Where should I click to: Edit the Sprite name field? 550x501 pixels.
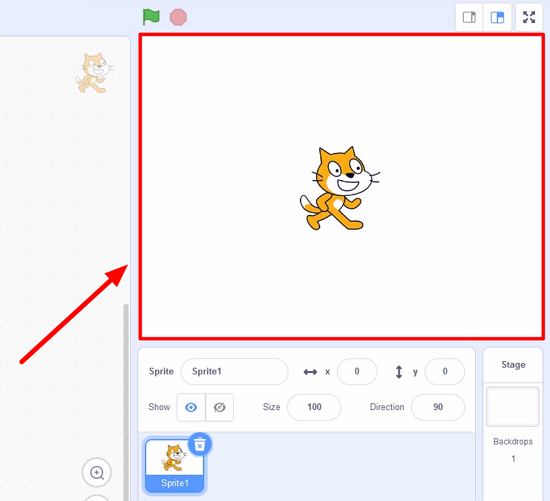(x=234, y=371)
